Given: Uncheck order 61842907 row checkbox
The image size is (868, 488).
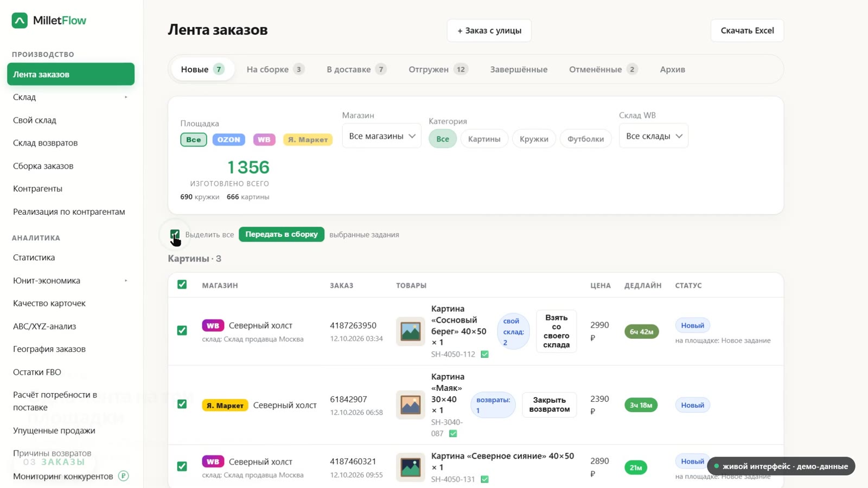Looking at the screenshot, I should (x=182, y=404).
